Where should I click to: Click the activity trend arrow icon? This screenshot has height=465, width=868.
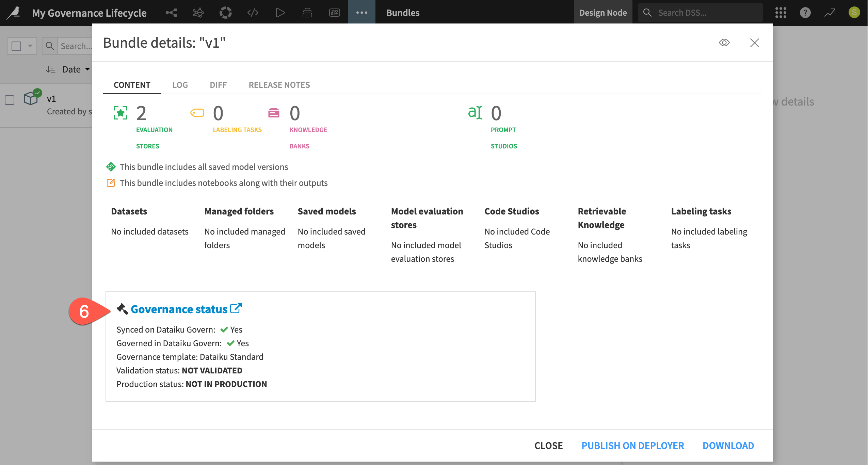(x=830, y=13)
